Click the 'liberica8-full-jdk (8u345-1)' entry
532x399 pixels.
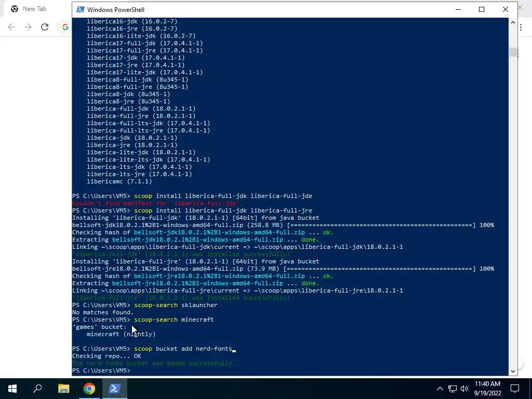[x=137, y=79]
